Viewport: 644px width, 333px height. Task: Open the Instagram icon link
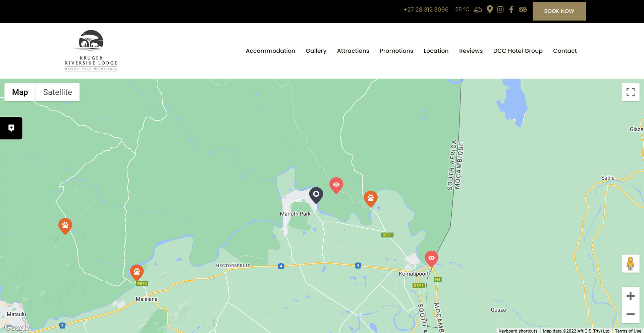[500, 9]
